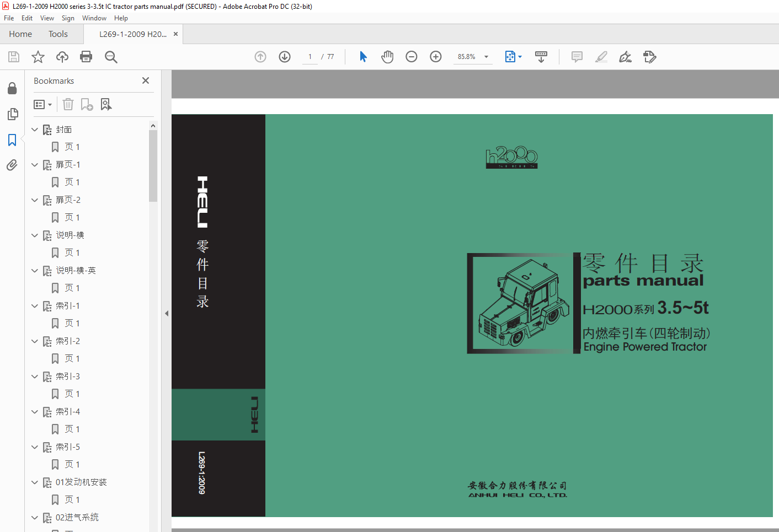Open the File menu

click(x=9, y=18)
